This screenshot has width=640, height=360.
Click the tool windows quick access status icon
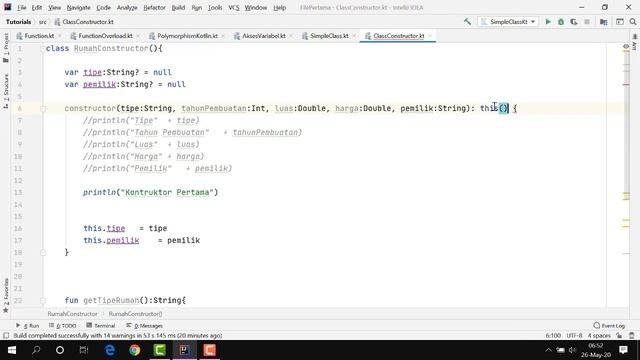click(x=6, y=336)
